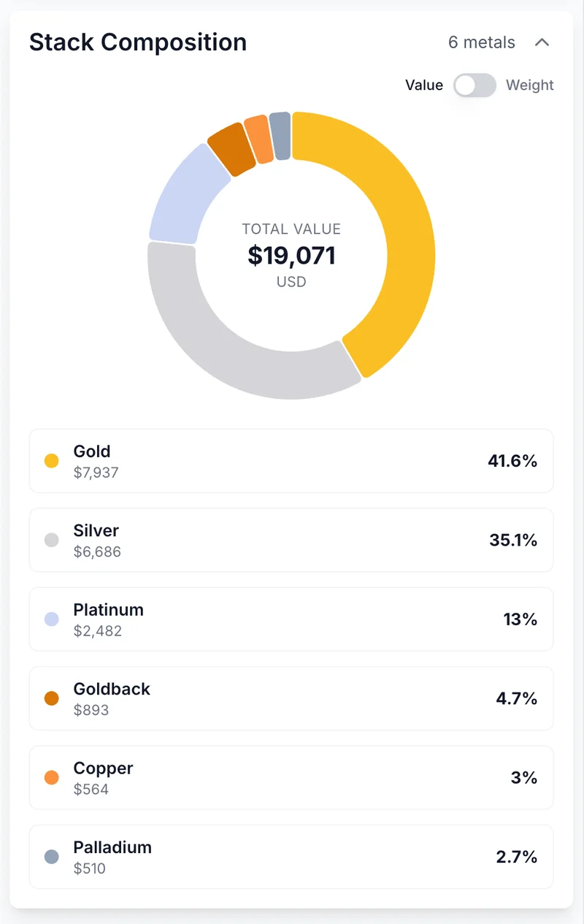Click the 6 metals count label
Viewport: 584px width, 924px height.
click(481, 42)
